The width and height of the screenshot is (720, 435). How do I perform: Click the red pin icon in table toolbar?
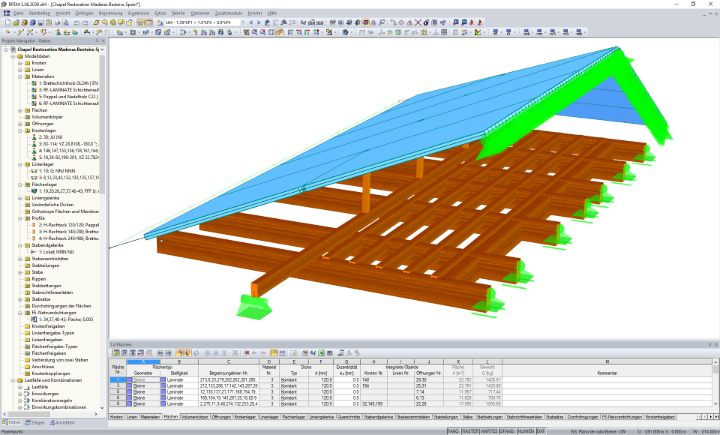(246, 353)
